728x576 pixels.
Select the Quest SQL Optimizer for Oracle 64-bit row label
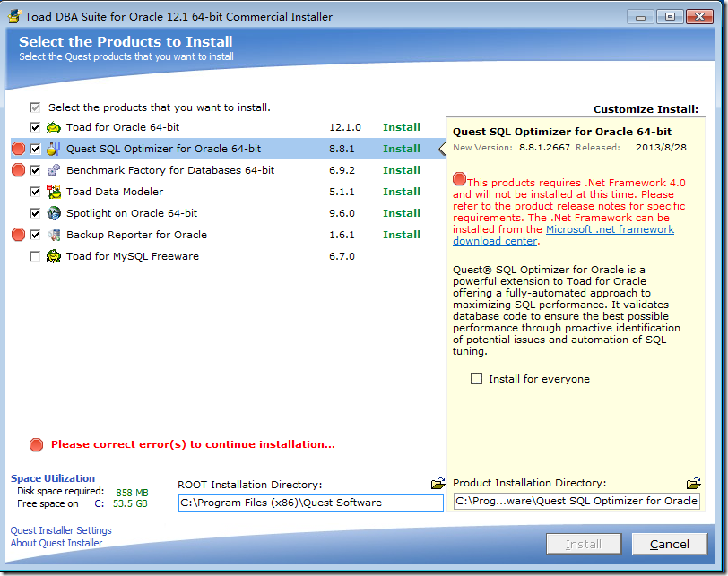click(x=163, y=149)
